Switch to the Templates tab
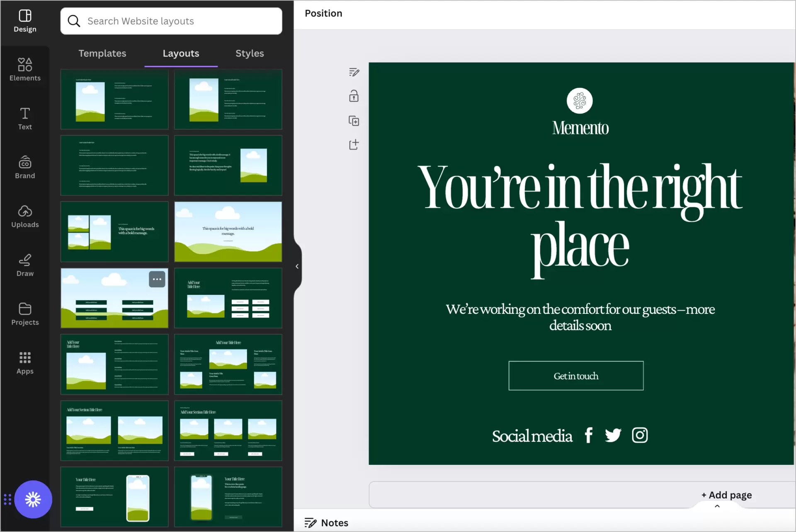The width and height of the screenshot is (796, 532). [x=102, y=53]
